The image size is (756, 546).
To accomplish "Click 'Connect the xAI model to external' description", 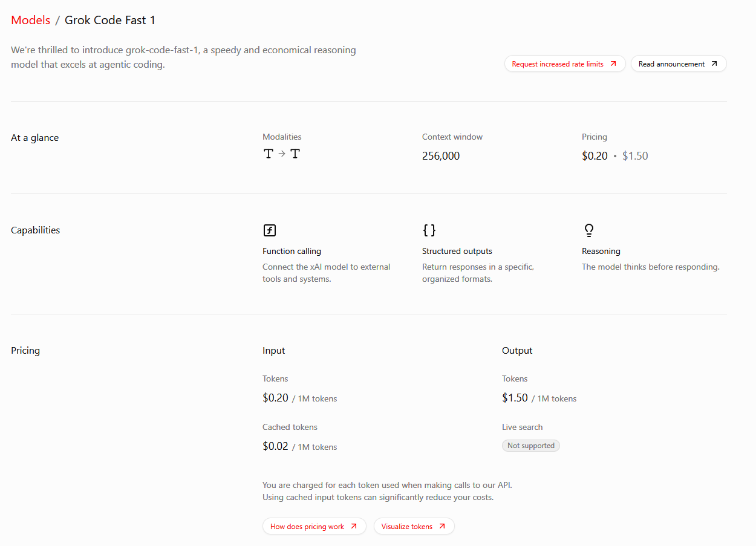I will [327, 273].
